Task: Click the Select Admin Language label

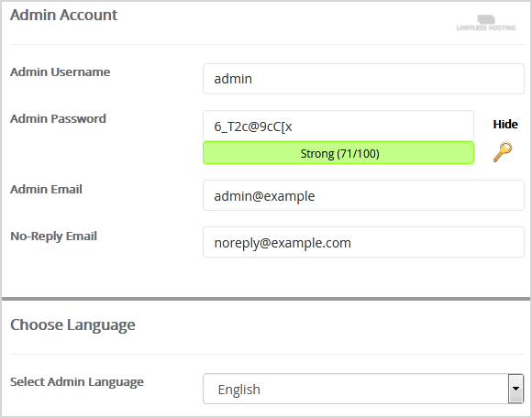Action: pos(77,382)
